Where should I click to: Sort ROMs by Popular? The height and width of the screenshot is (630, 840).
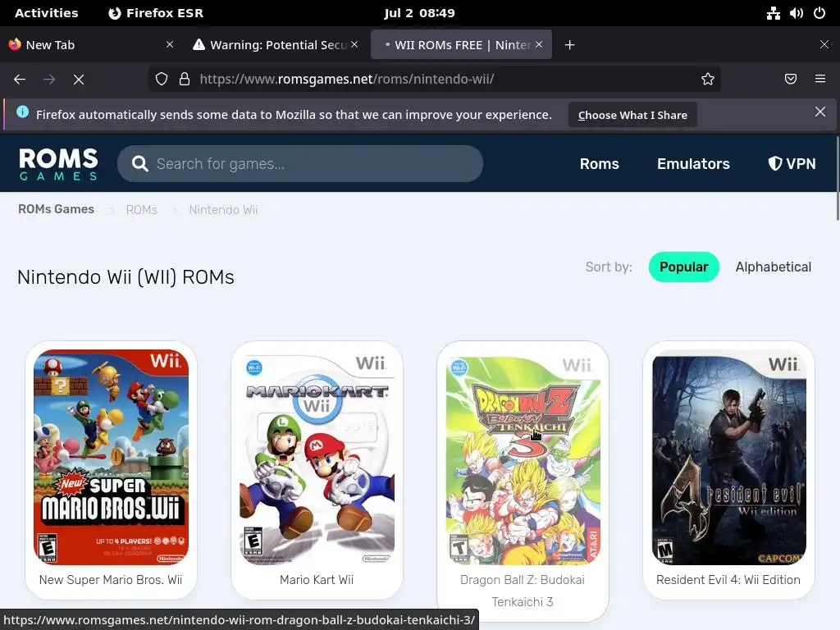pos(683,267)
